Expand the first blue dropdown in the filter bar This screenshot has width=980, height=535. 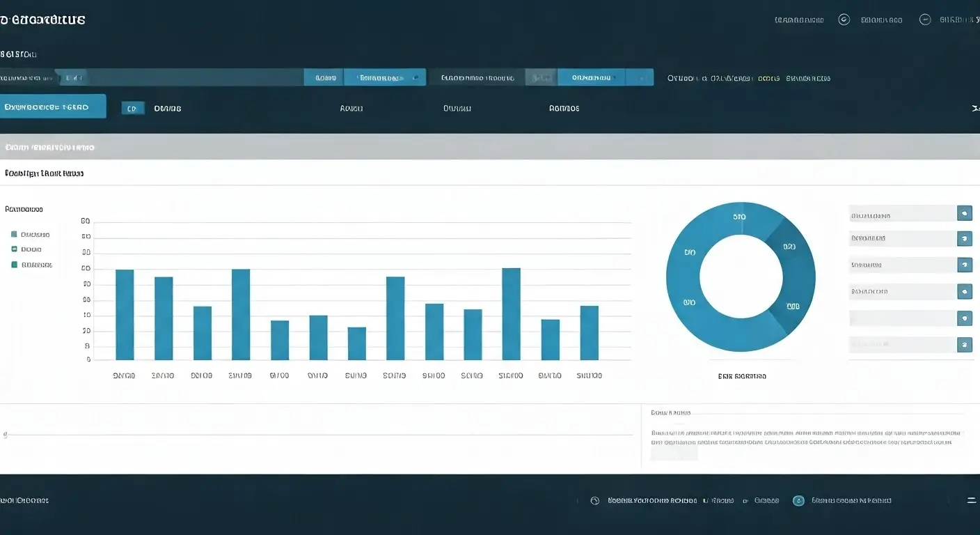tap(385, 77)
